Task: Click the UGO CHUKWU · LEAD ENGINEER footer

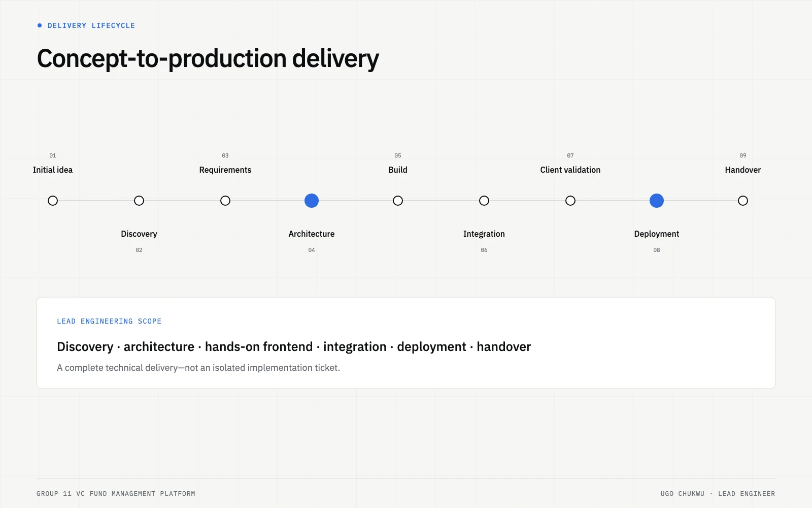Action: click(718, 493)
